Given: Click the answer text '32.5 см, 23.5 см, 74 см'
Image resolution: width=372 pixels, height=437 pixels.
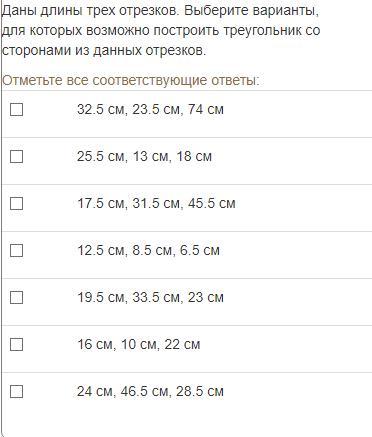Looking at the screenshot, I should 150,109.
